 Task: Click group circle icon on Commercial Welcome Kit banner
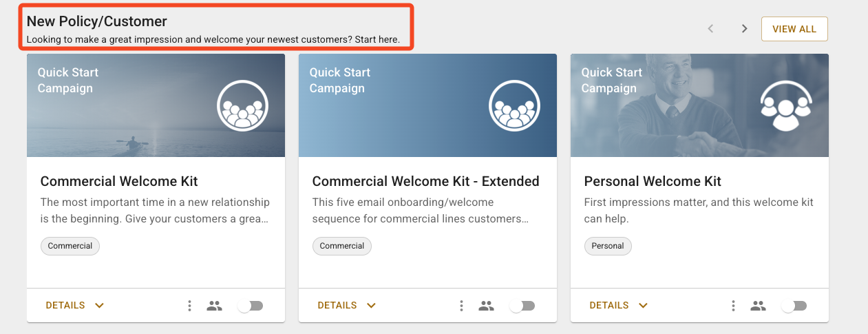[242, 105]
